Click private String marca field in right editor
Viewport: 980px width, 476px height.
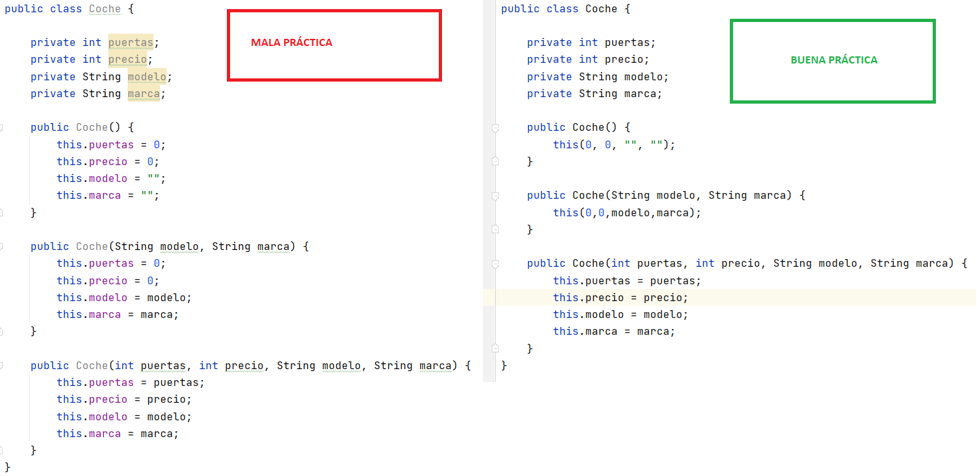(594, 93)
